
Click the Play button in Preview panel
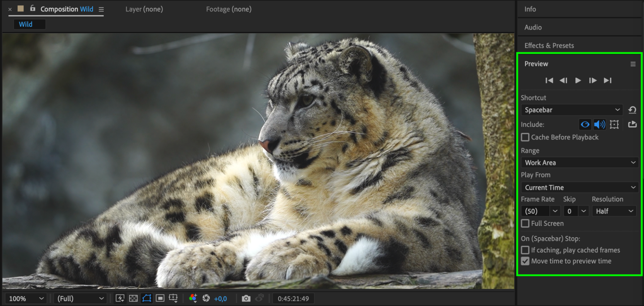[578, 80]
